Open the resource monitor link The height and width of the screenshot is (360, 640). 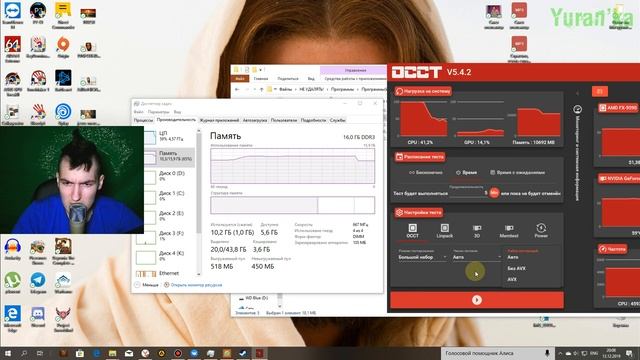[x=193, y=285]
